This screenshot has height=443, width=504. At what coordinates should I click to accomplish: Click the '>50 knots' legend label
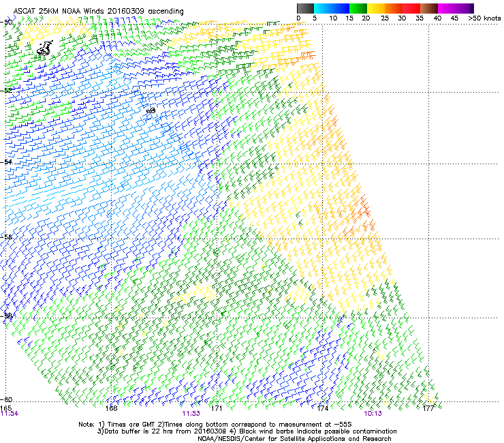click(x=484, y=18)
